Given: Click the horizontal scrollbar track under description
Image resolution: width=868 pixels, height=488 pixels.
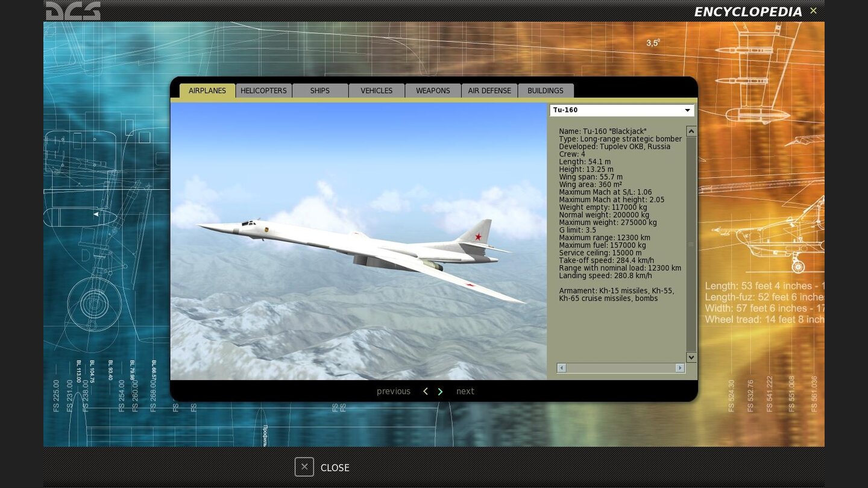Looking at the screenshot, I should (621, 368).
